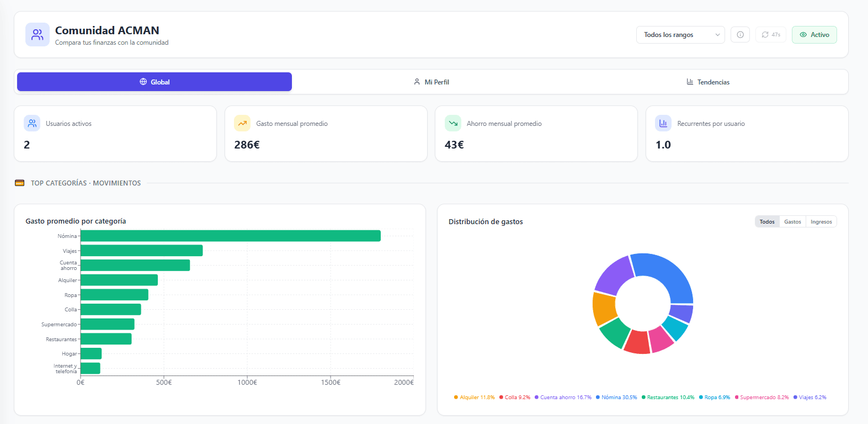Click the Recurrentes por usuario chart icon
Screen dimensions: 868x424
click(x=663, y=123)
